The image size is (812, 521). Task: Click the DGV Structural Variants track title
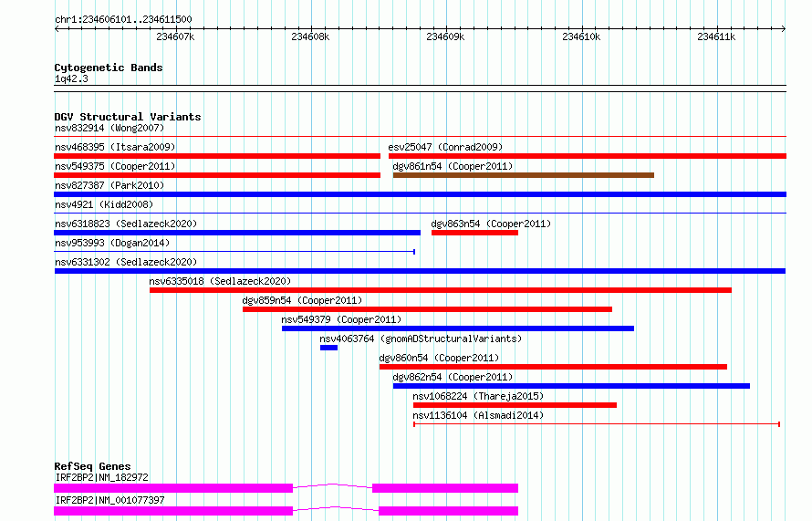pyautogui.click(x=128, y=117)
